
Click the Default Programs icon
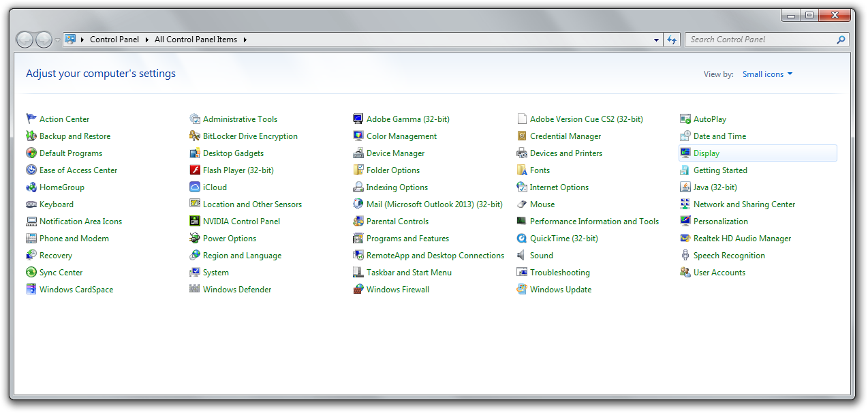[31, 153]
